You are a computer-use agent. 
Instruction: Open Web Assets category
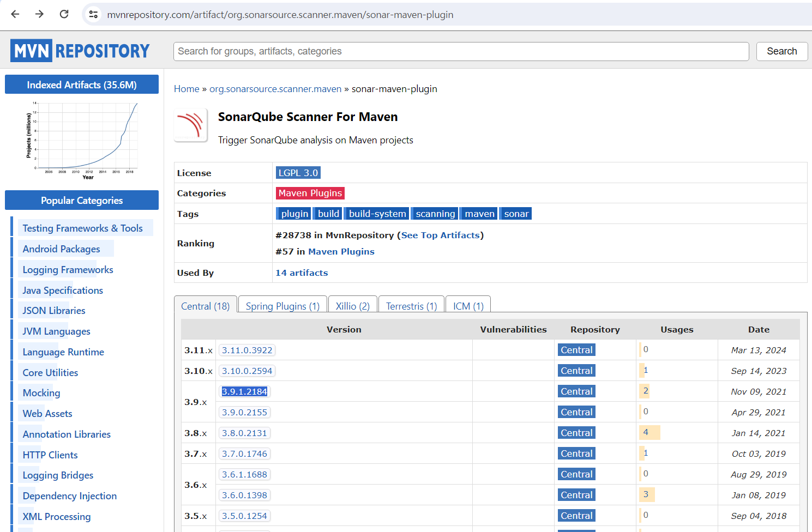pos(47,414)
